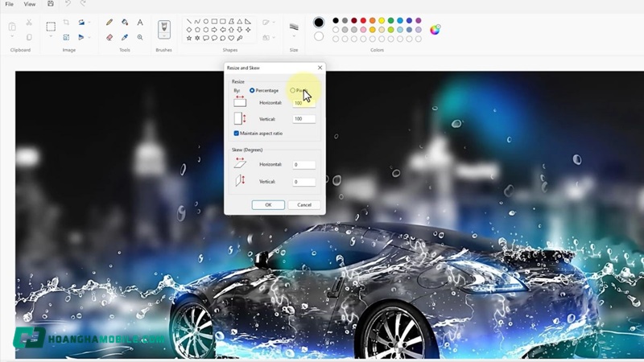This screenshot has width=644, height=362.
Task: Select the Magnifier tool
Action: click(x=140, y=37)
